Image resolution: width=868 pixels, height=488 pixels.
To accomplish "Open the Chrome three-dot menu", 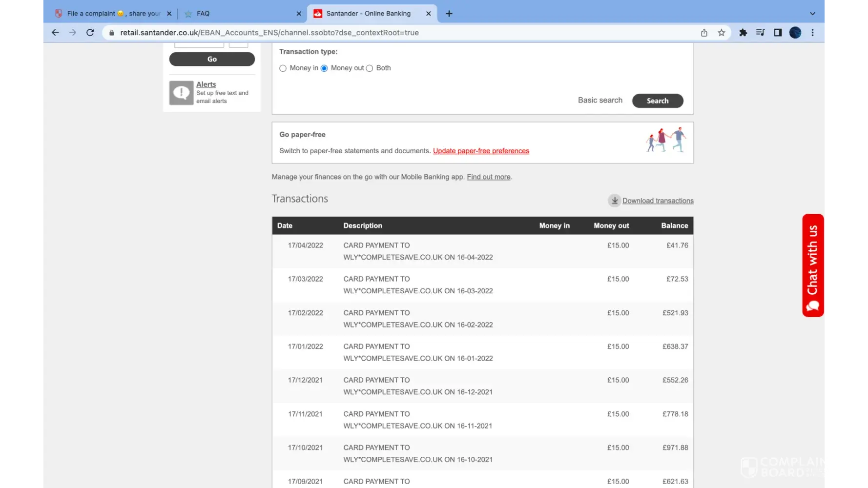I will coord(813,33).
